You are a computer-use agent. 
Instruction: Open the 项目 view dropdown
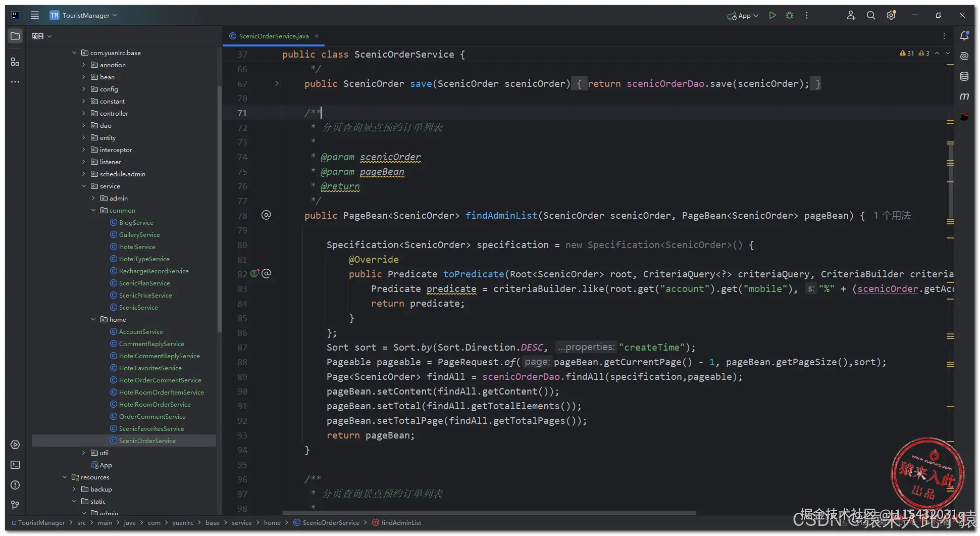[x=41, y=36]
